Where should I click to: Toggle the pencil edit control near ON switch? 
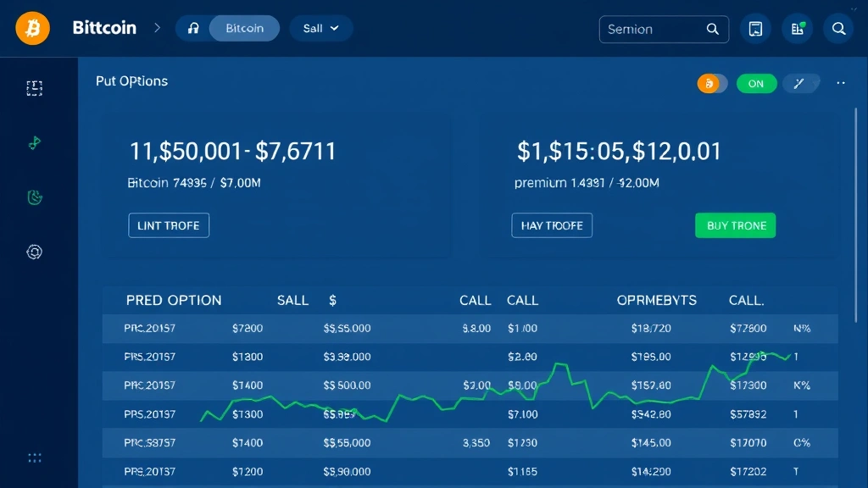pos(798,83)
